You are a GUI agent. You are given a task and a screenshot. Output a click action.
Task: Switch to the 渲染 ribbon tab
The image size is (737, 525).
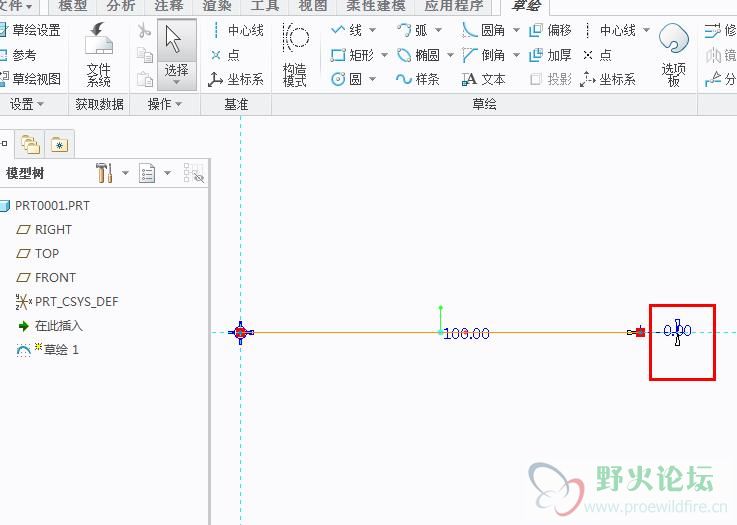[217, 6]
